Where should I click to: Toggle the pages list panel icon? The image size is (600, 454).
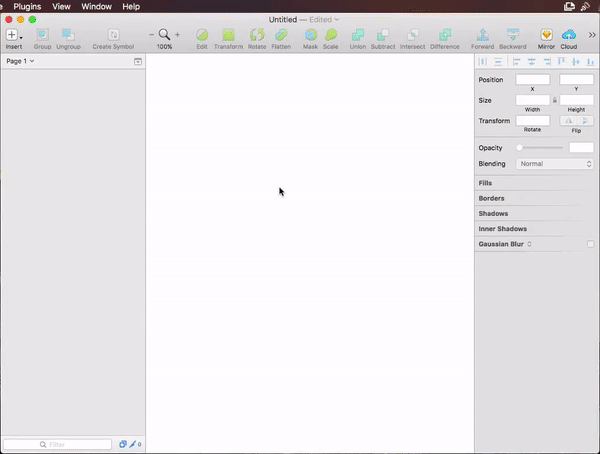tap(138, 61)
